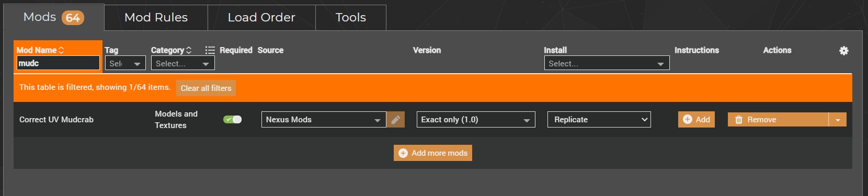The image size is (868, 196).
Task: Expand the Nexus Mods source dropdown
Action: pos(324,120)
